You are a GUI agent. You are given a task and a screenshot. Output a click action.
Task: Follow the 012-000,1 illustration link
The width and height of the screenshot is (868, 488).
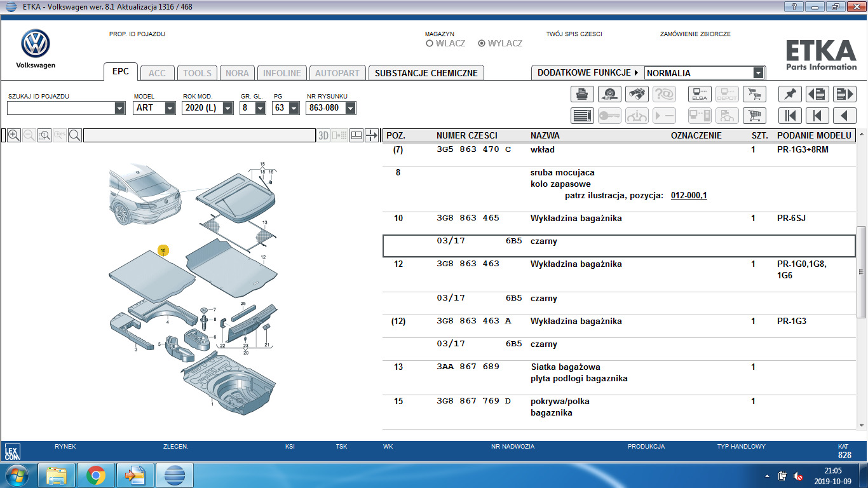[x=689, y=195]
